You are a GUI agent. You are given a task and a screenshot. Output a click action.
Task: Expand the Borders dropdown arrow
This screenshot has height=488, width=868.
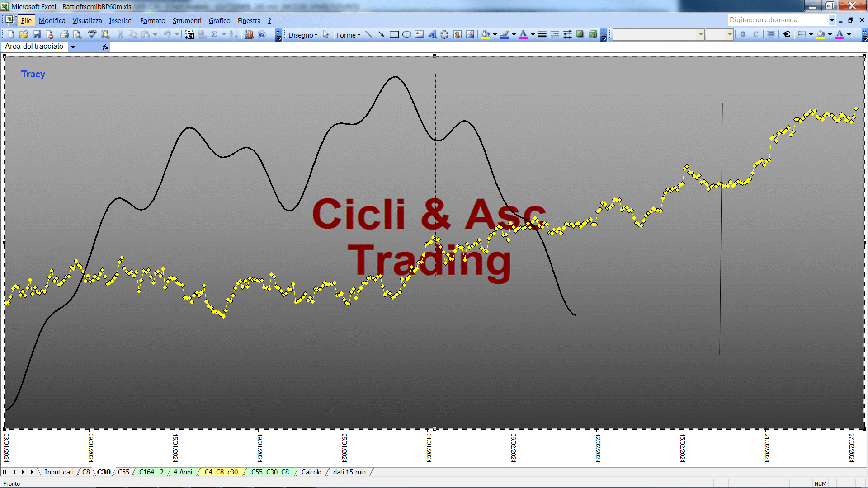(811, 34)
